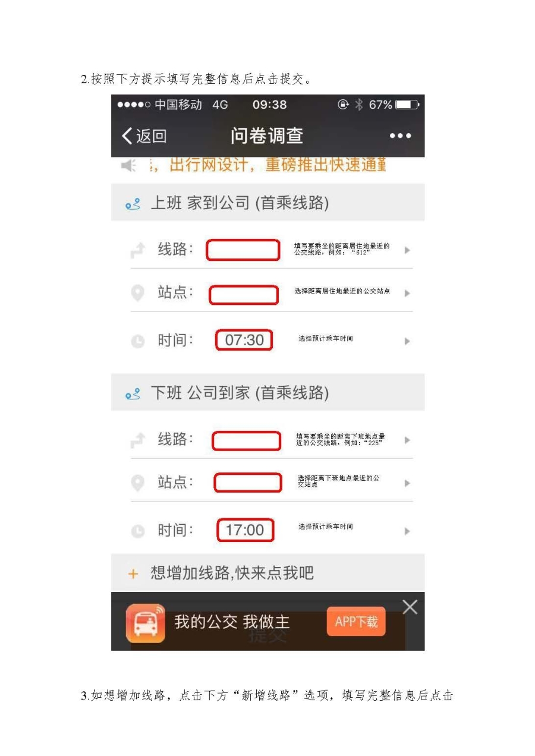Select the 17:00 time field
This screenshot has width=535, height=756.
(245, 530)
